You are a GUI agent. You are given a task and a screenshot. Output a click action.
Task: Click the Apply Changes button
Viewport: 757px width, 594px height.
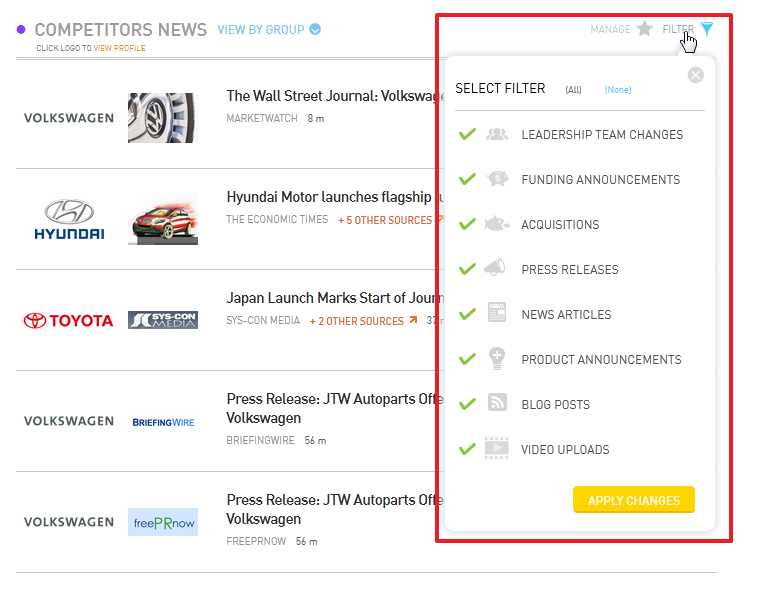[x=634, y=500]
